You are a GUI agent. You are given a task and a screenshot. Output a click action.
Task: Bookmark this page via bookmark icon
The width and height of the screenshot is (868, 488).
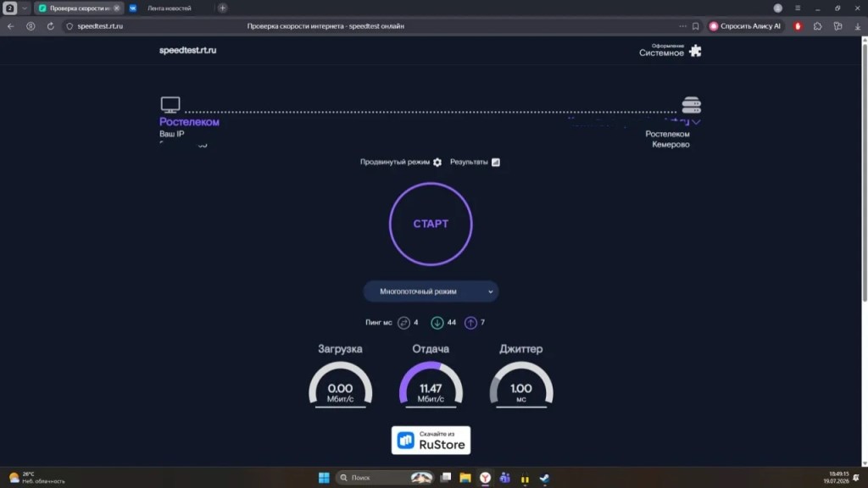pos(696,26)
